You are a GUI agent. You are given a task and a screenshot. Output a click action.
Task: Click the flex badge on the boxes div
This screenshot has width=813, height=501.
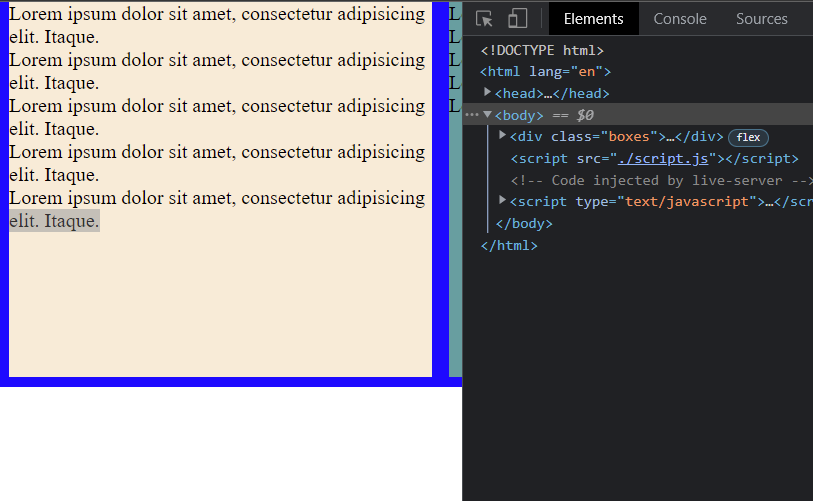click(748, 137)
